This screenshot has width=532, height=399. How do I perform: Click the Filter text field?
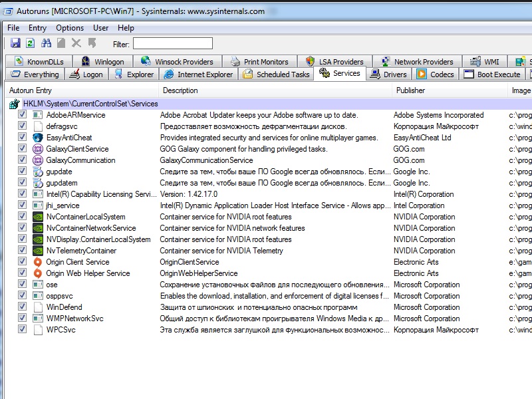[172, 44]
